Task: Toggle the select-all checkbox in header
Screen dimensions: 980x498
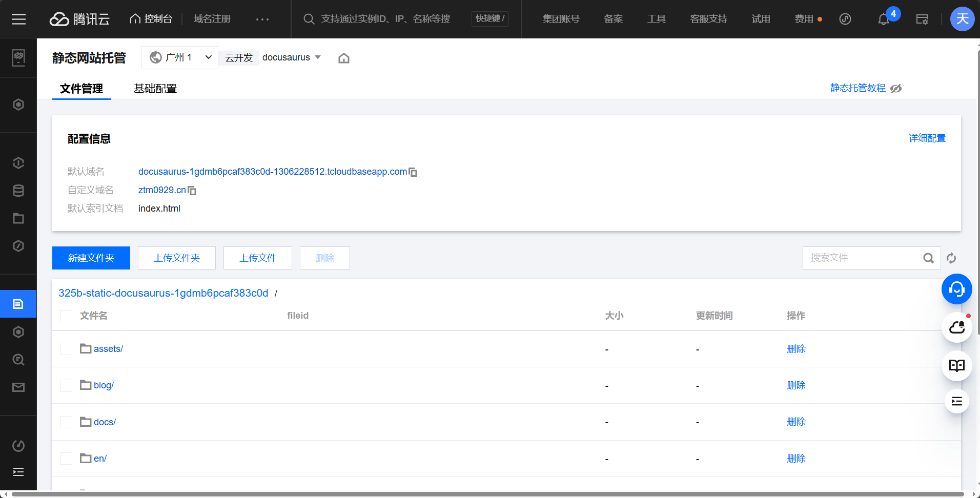Action: (66, 316)
